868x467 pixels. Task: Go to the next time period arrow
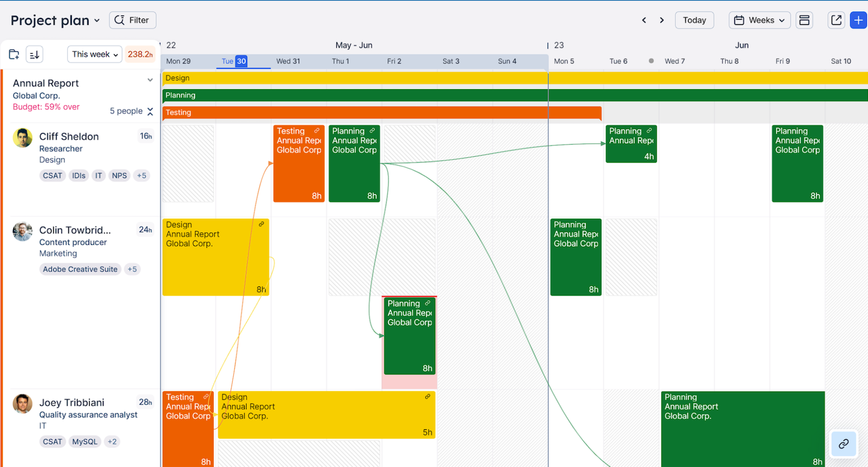(x=661, y=20)
